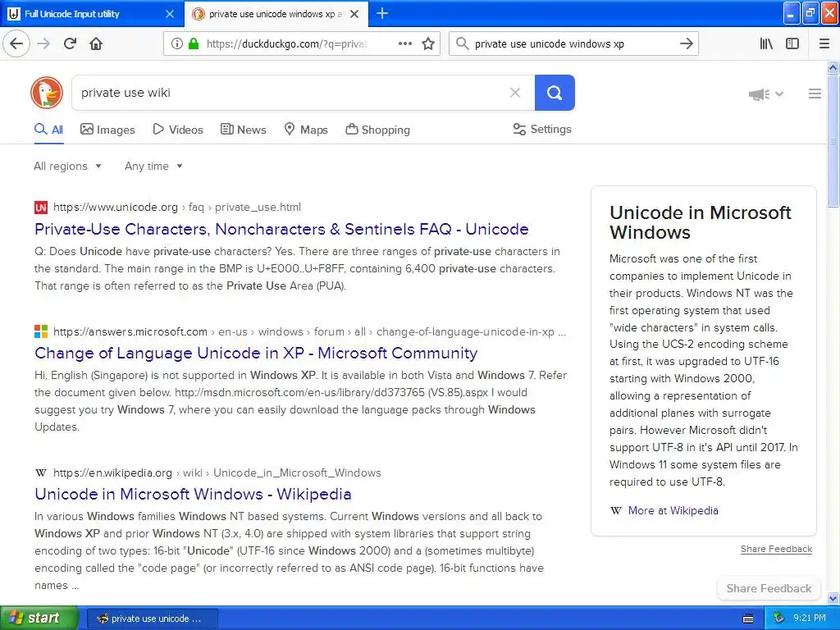The height and width of the screenshot is (630, 840).
Task: Close the Full Unicode Input utility tab
Action: click(170, 14)
